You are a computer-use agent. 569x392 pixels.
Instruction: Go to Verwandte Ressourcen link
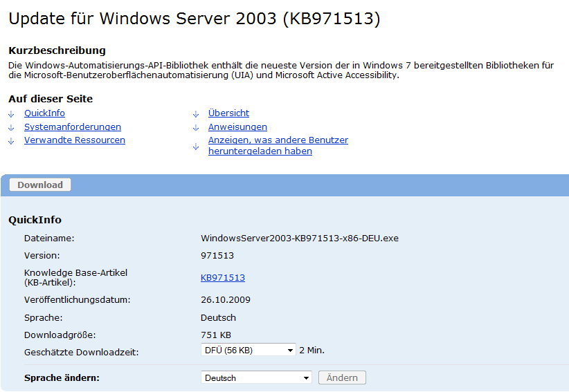point(75,140)
